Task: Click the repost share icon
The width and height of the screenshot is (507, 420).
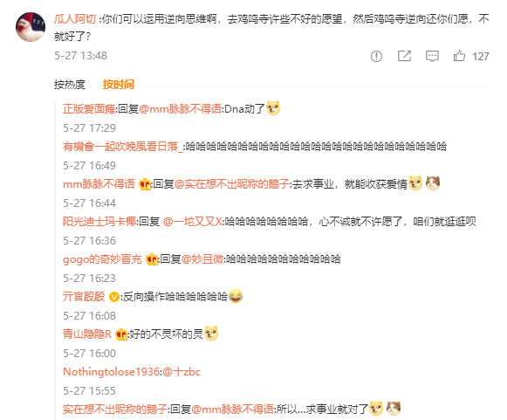Action: (x=404, y=56)
